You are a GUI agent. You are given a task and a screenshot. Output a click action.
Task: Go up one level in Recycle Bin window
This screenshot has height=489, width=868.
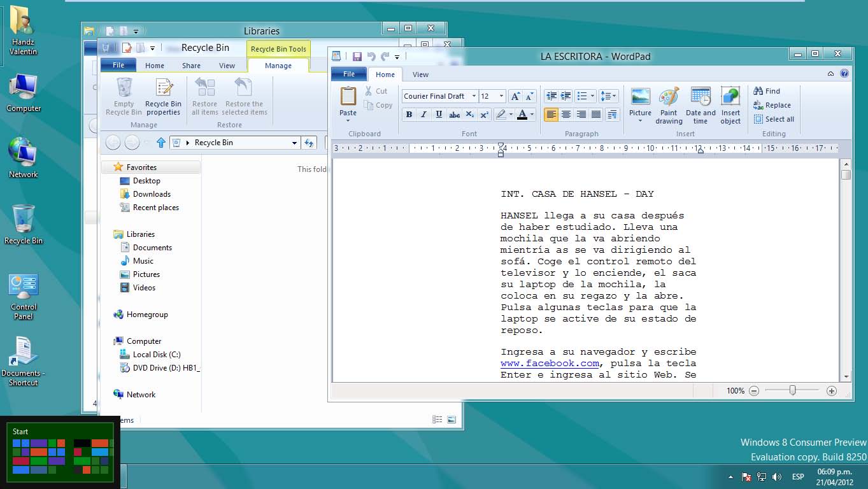161,143
